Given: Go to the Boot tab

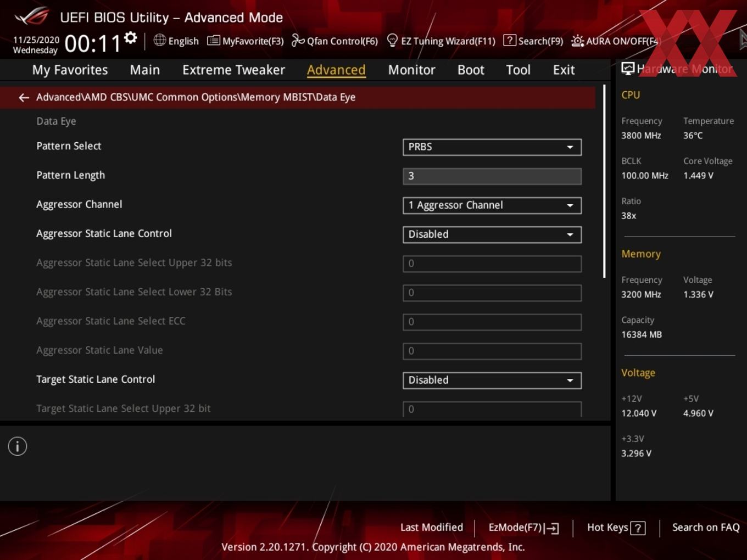Looking at the screenshot, I should tap(471, 70).
